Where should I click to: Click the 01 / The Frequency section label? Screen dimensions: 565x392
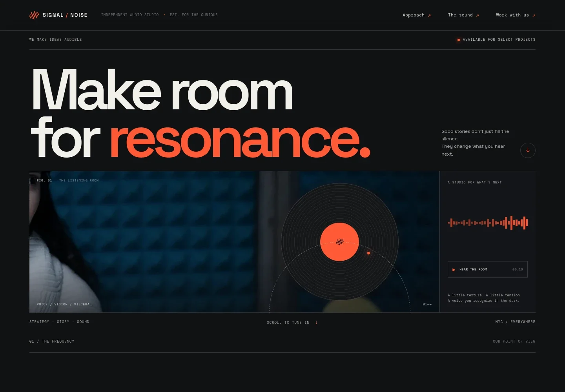[52, 341]
